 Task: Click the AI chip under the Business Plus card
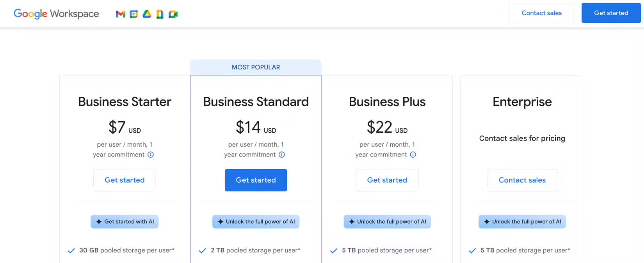tap(387, 222)
